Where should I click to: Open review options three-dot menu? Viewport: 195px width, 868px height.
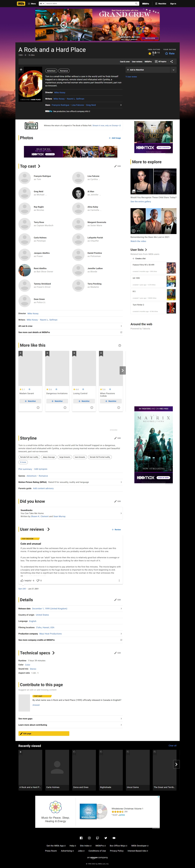119,581
